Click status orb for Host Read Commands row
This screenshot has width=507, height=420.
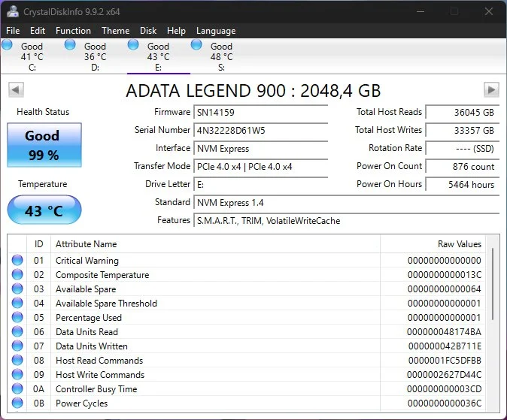(17, 360)
